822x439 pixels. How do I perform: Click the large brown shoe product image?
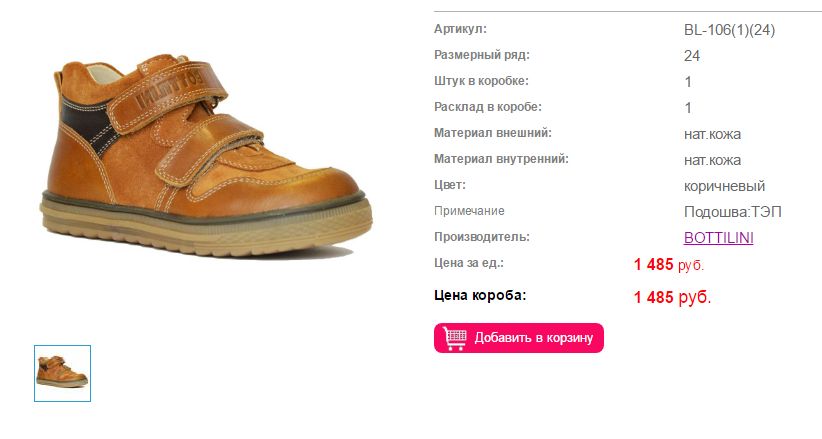click(207, 156)
